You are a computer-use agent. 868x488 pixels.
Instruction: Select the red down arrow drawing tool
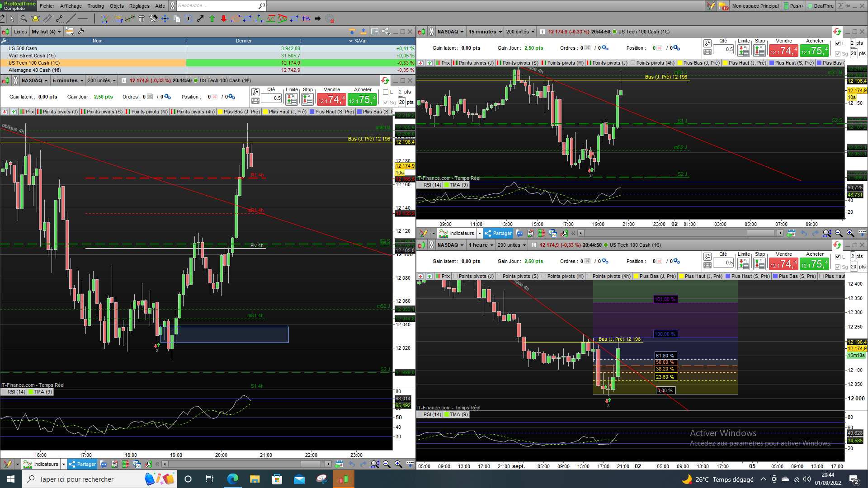224,19
